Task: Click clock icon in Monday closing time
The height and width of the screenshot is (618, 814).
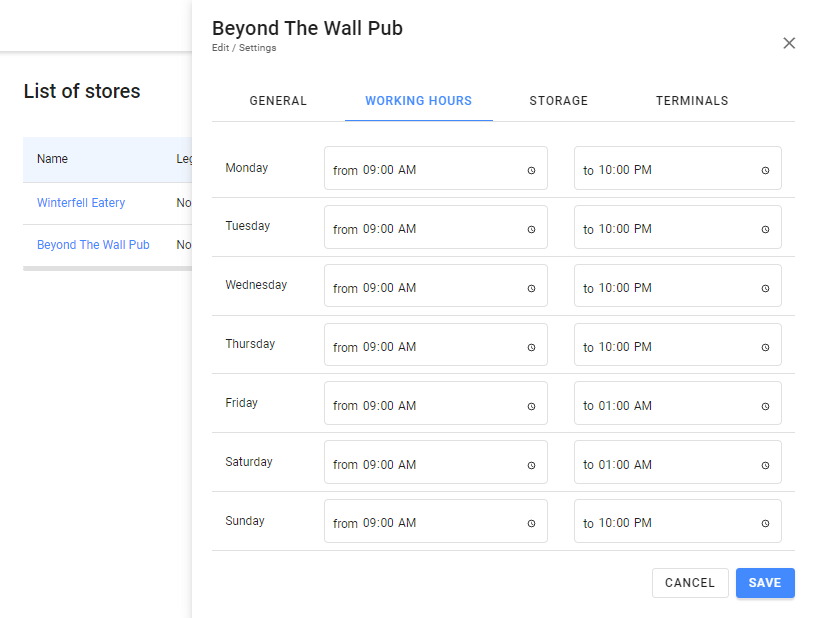Action: (765, 170)
